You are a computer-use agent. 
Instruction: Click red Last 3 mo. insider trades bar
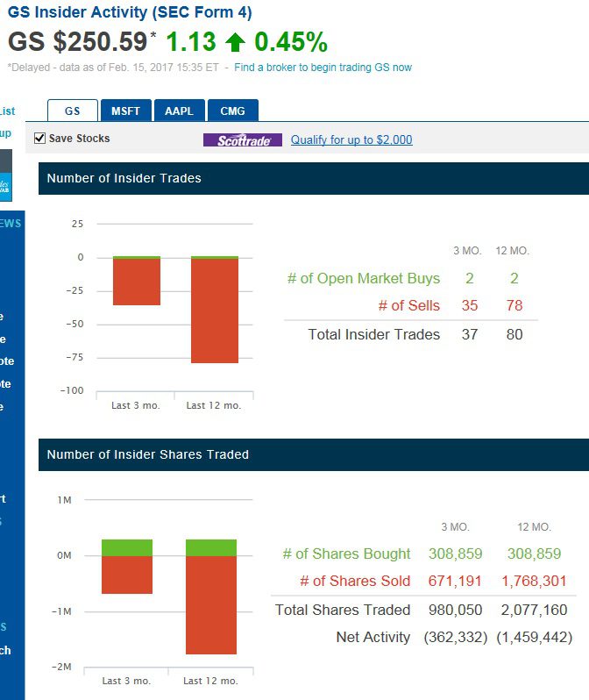point(137,282)
